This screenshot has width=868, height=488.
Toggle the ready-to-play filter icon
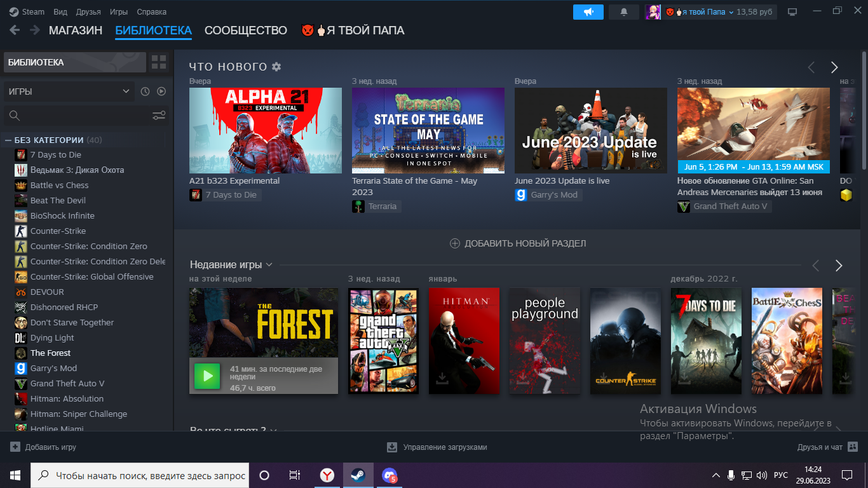coord(161,91)
